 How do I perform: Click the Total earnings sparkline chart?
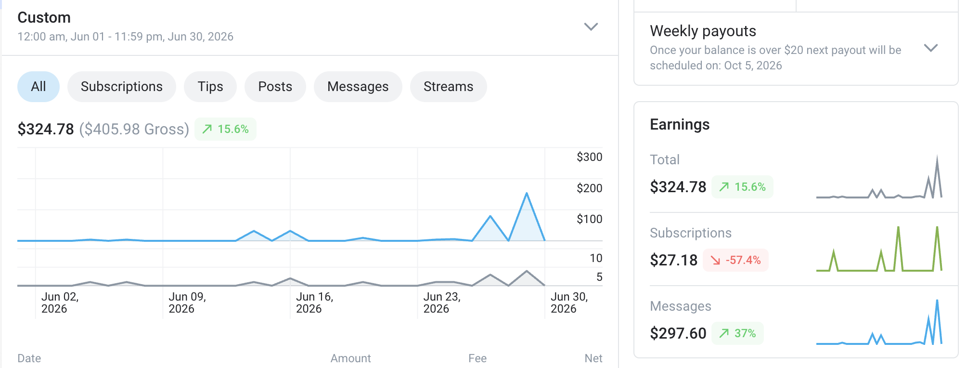click(x=879, y=177)
